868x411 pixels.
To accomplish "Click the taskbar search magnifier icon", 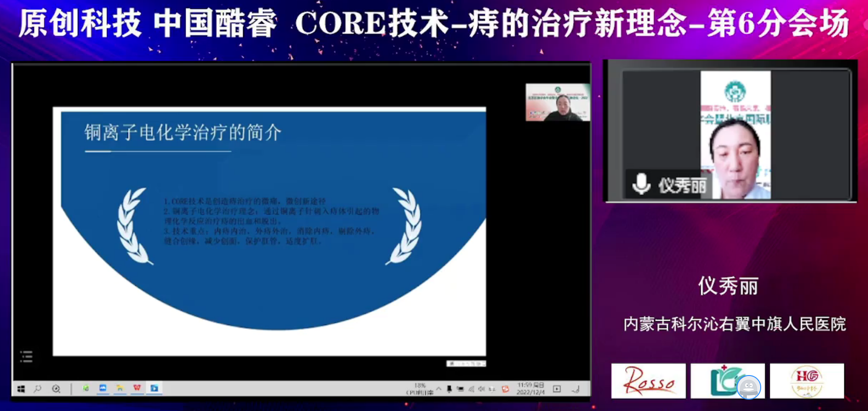I will (x=38, y=389).
